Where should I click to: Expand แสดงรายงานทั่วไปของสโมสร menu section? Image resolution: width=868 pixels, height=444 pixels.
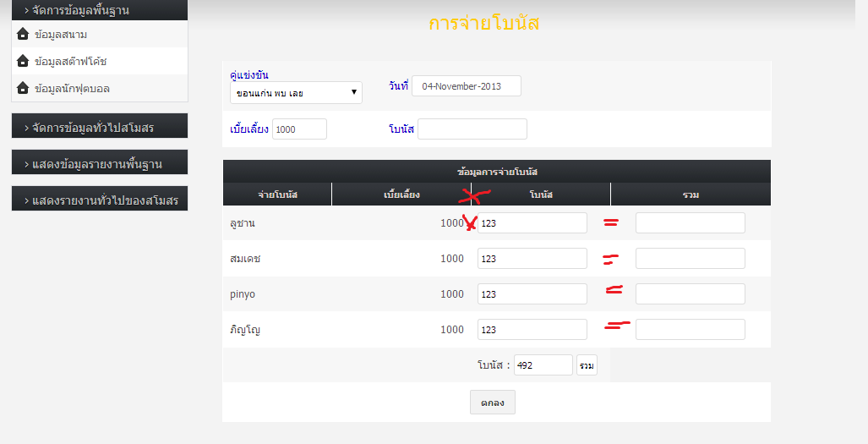100,199
